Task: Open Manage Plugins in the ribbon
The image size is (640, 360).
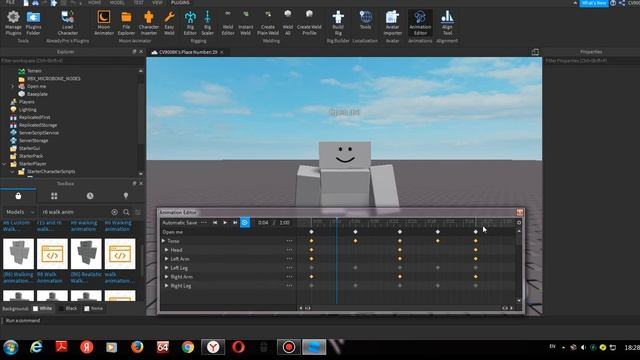Action: coord(13,23)
